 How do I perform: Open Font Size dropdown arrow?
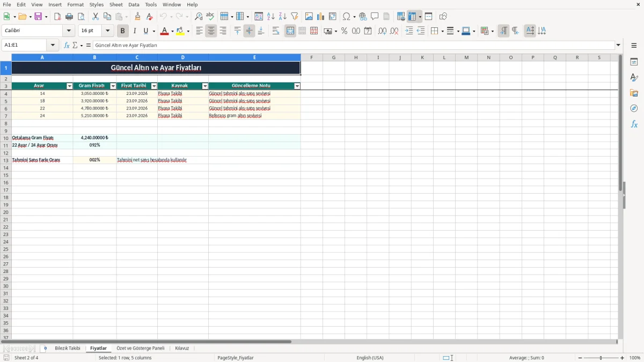click(107, 31)
